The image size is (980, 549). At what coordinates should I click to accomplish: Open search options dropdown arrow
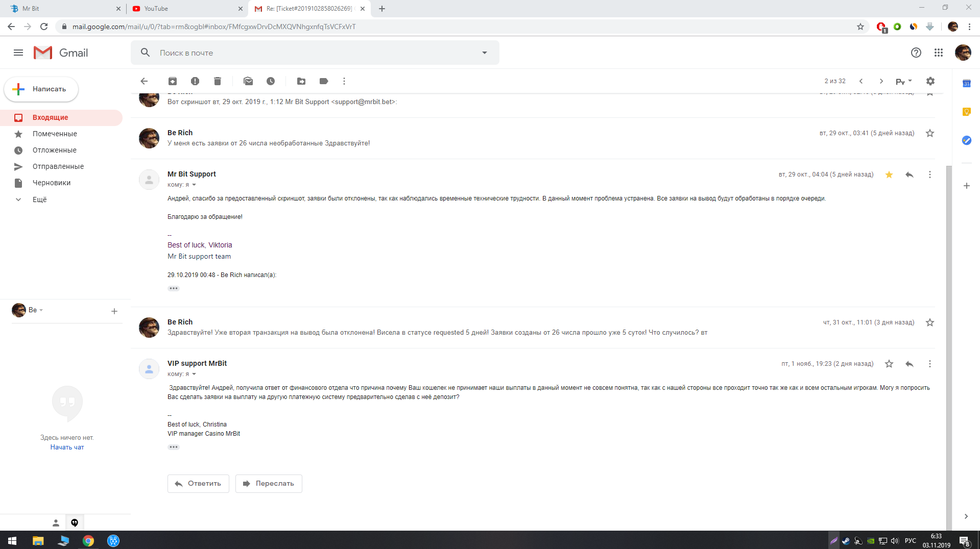click(x=485, y=53)
